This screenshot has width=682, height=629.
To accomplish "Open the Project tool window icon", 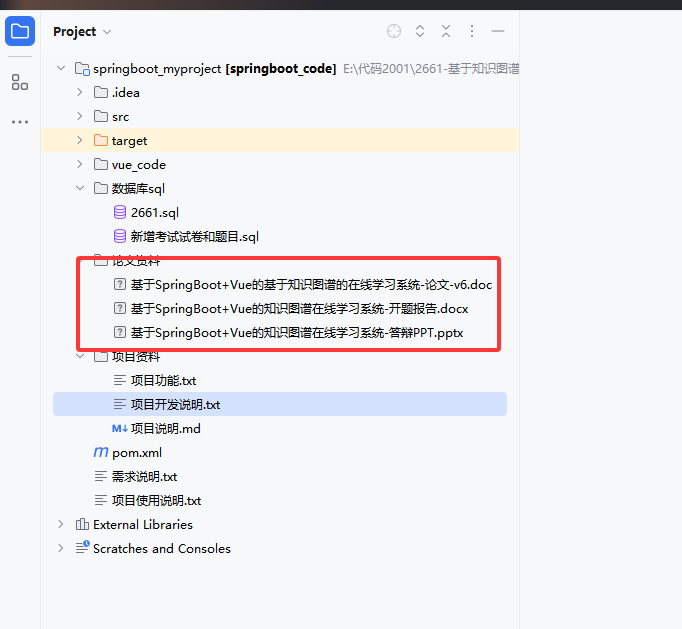I will coord(20,31).
